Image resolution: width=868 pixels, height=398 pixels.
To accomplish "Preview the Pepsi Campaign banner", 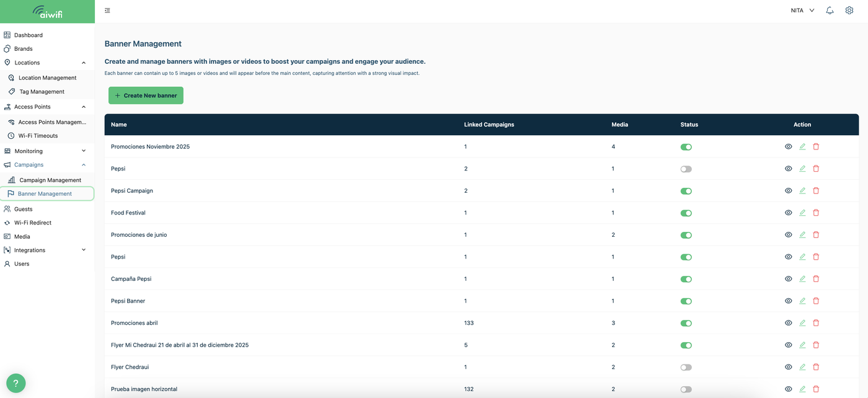I will click(x=789, y=191).
